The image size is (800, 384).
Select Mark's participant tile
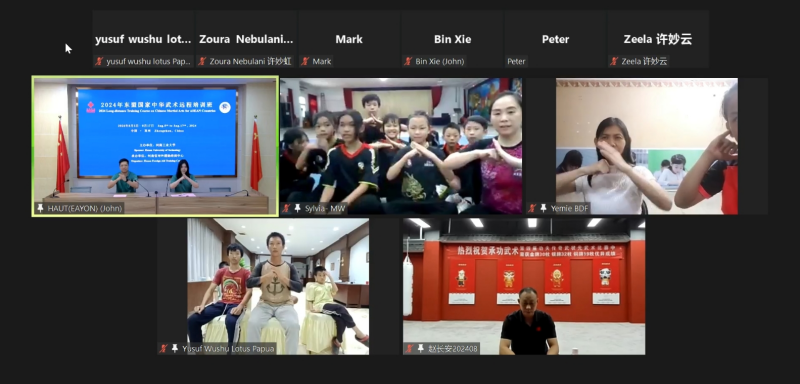click(349, 39)
